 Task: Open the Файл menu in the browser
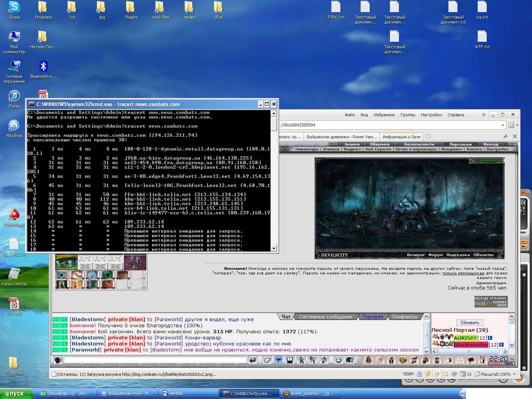[x=350, y=115]
